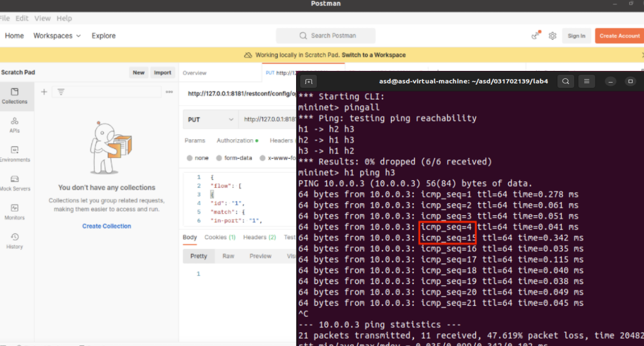
Task: Click the collections filter search field
Action: (x=107, y=92)
